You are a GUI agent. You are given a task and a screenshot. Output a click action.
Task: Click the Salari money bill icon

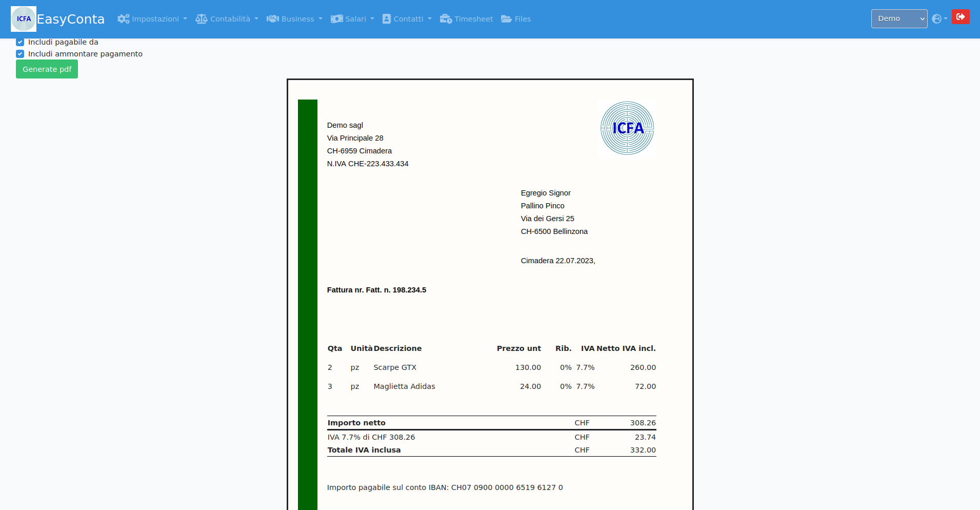pyautogui.click(x=336, y=19)
